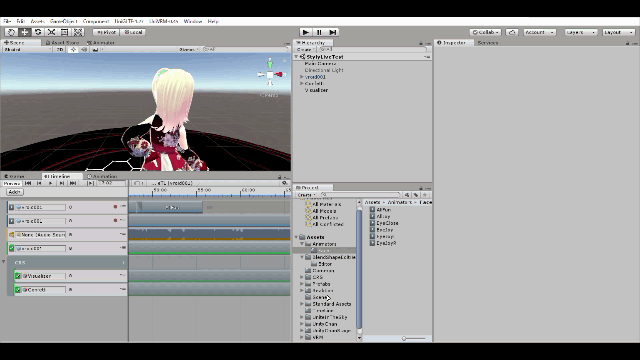Click the main Play button

tap(305, 32)
